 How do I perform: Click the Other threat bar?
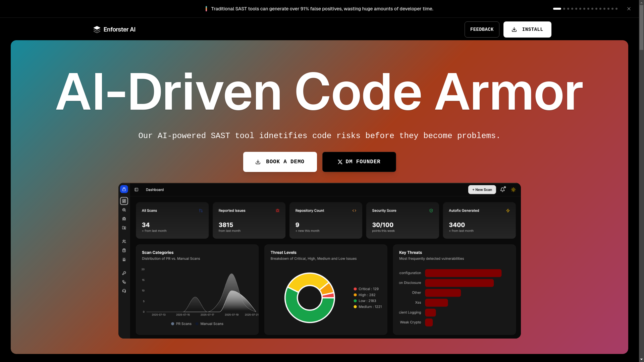pos(443,293)
